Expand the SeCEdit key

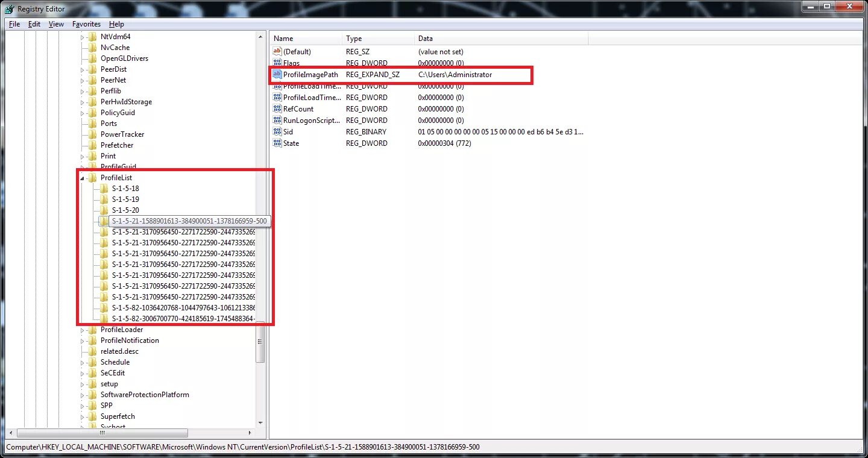[83, 373]
